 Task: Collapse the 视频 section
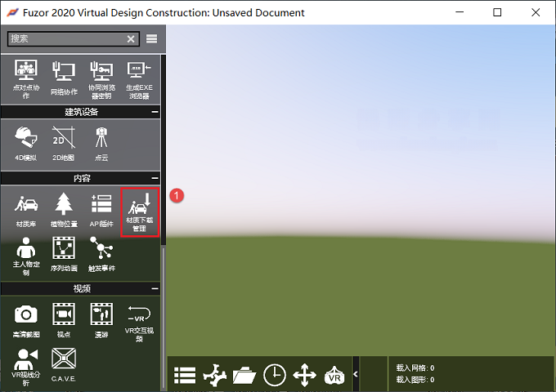(155, 288)
